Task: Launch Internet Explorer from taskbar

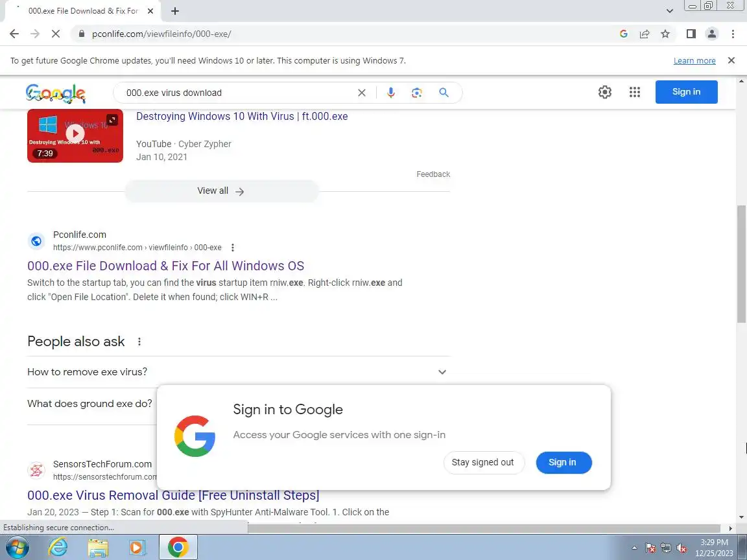Action: click(58, 547)
